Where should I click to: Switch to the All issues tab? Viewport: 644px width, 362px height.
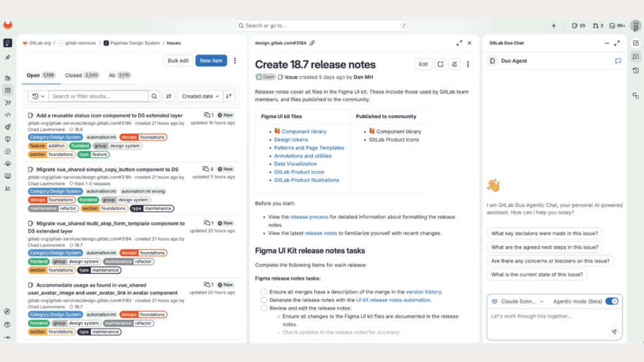113,75
